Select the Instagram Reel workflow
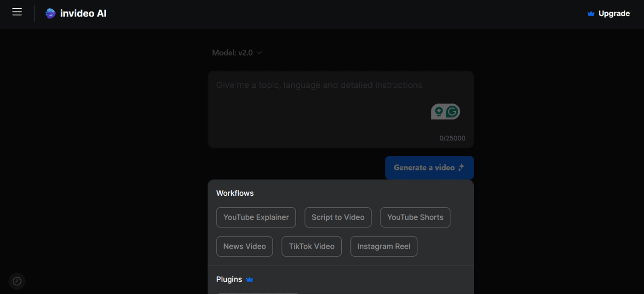Screen dimensions: 644x294 pos(384,246)
